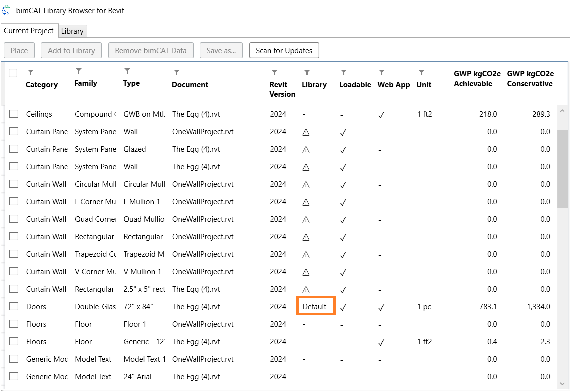Click warning icon in L Mullion 1 row
Viewport: 571px width, 392px height.
[306, 202]
